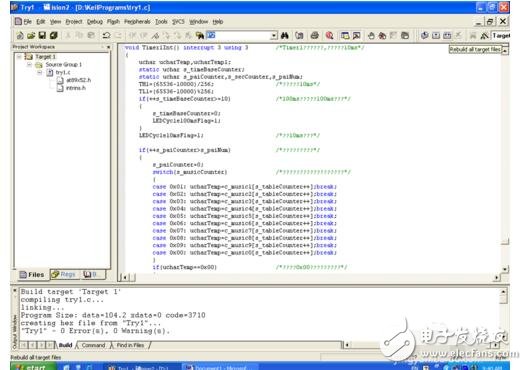The image size is (527, 370).
Task: Collapse the try1.c file node
Action: [x=40, y=72]
